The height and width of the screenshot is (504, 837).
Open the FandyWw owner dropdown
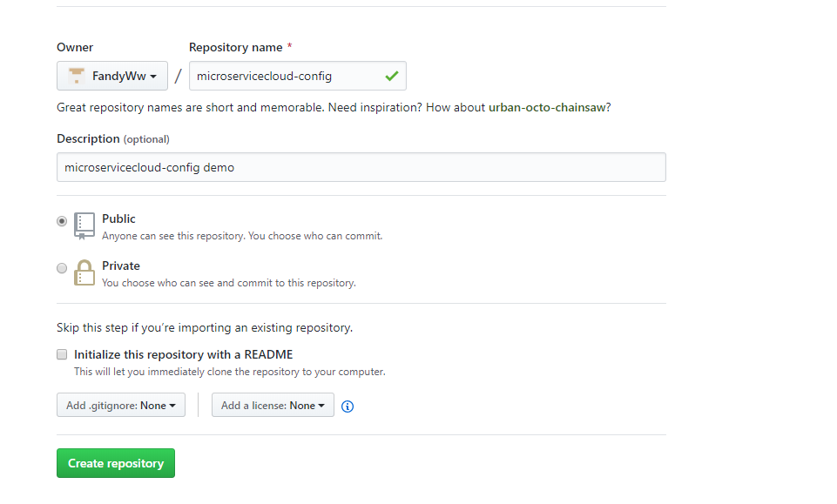coord(111,76)
